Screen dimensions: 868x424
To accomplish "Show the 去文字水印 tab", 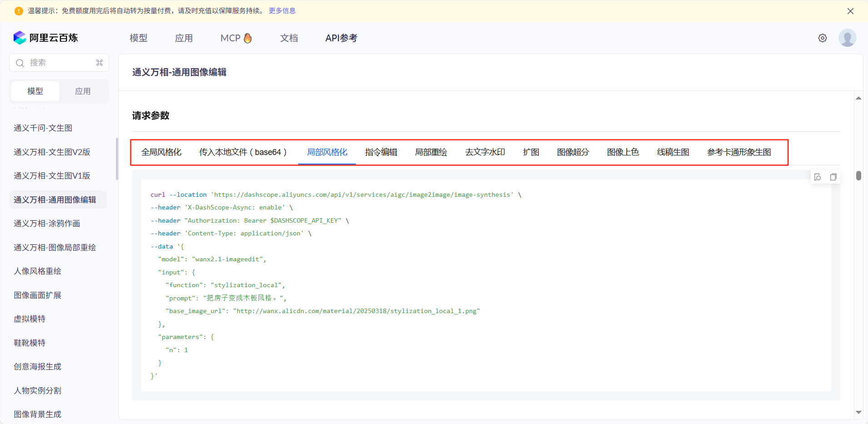I will 485,152.
